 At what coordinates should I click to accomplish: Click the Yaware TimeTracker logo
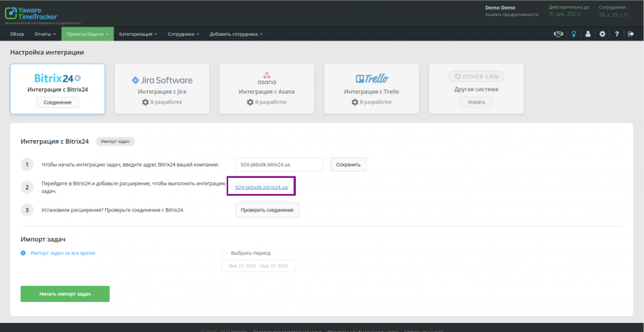click(31, 13)
